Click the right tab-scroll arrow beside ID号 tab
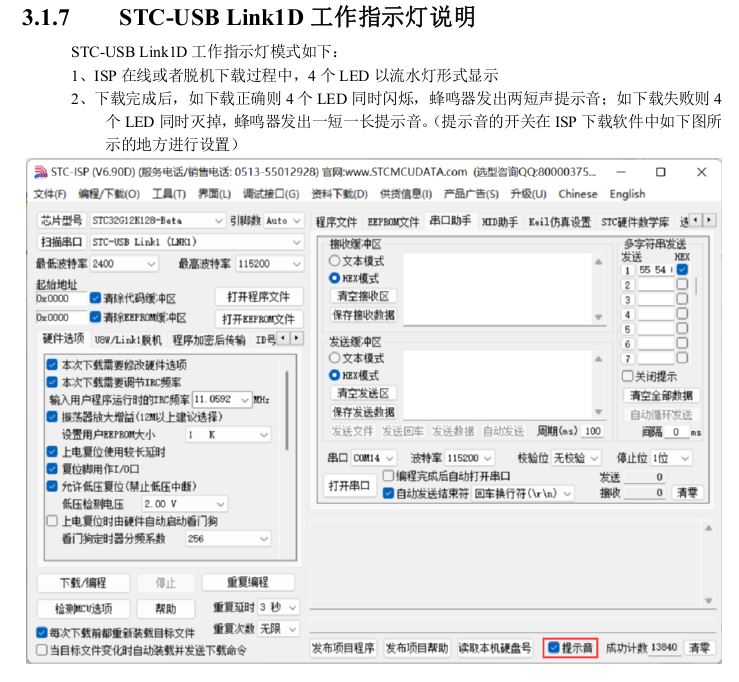739x682 pixels. pos(296,338)
